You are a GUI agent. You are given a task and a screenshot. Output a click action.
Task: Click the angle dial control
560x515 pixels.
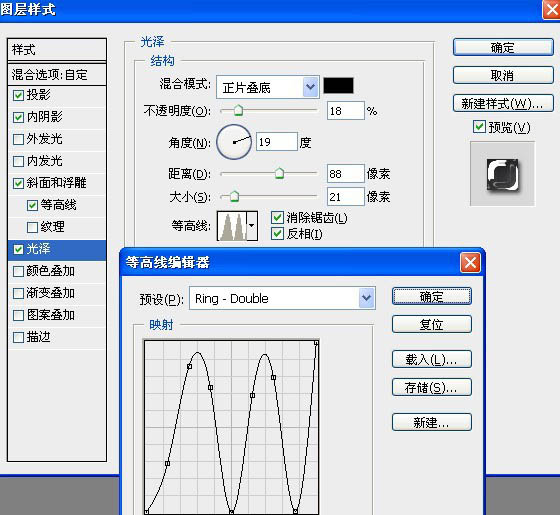[234, 142]
